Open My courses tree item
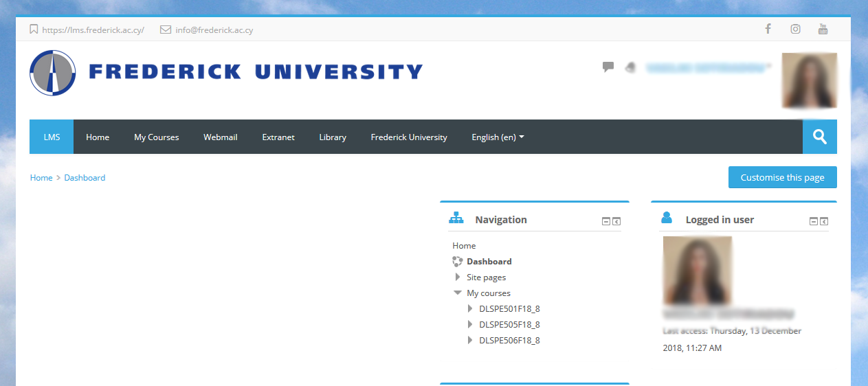The image size is (868, 386). point(489,293)
